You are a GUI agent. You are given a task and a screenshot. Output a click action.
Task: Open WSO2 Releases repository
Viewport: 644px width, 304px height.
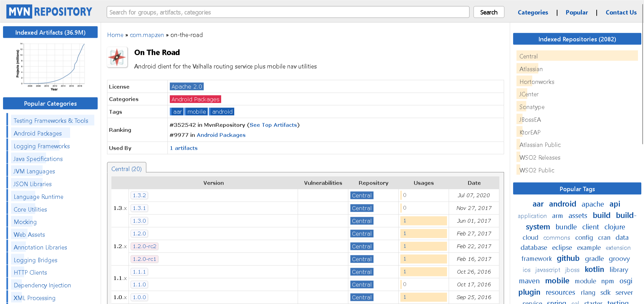point(540,158)
